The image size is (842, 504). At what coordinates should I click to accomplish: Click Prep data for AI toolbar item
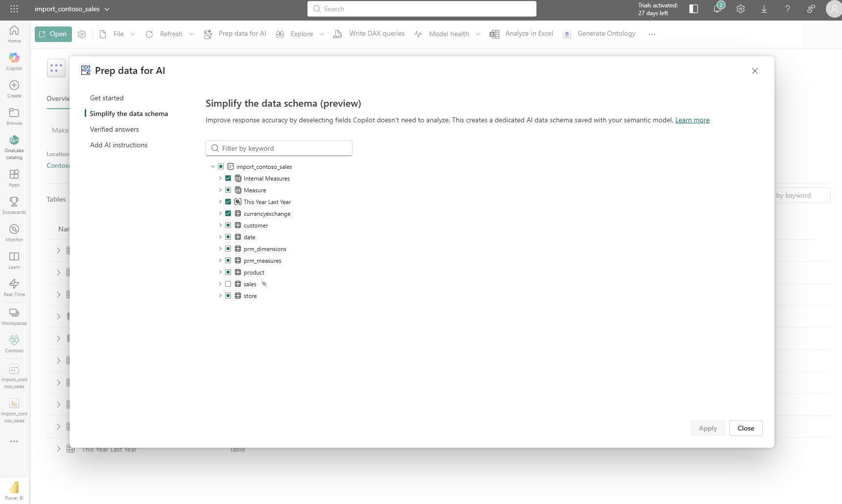pyautogui.click(x=235, y=34)
